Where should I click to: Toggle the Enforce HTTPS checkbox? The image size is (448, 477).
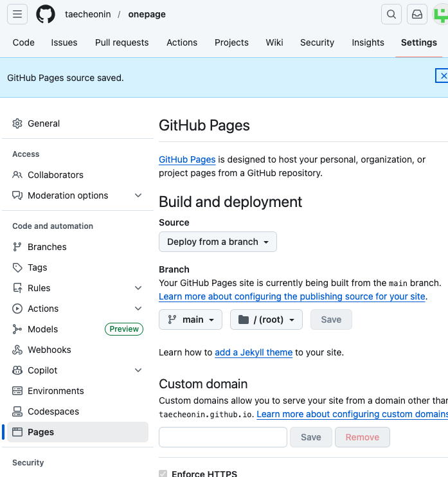(x=163, y=474)
